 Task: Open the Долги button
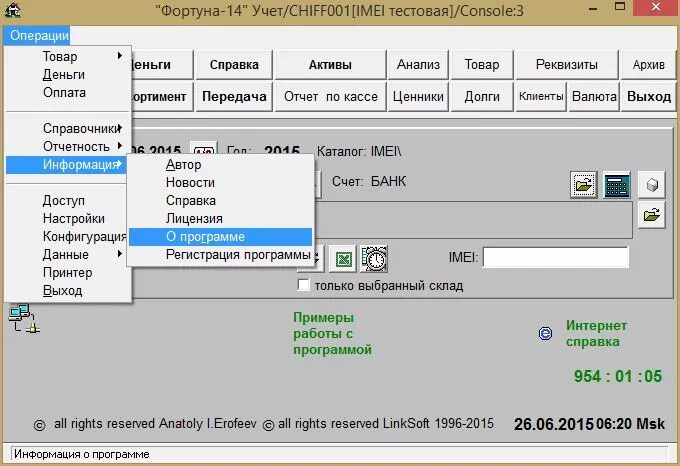click(482, 96)
